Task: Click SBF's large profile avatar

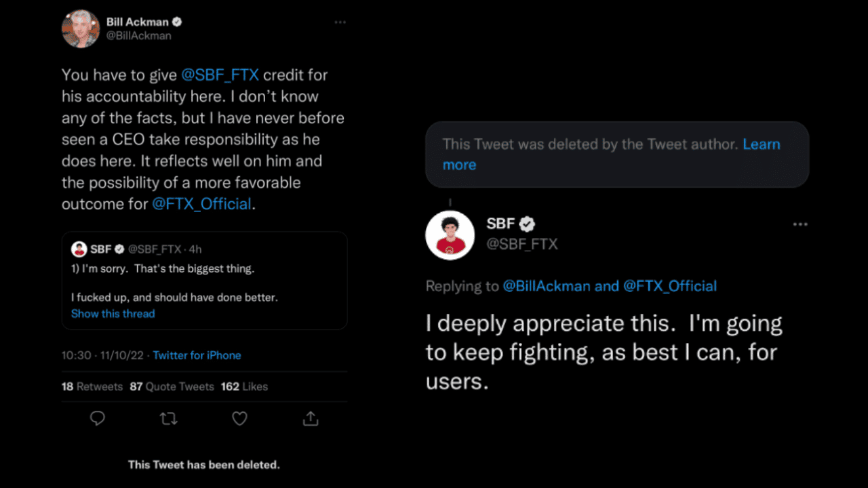Action: tap(450, 235)
